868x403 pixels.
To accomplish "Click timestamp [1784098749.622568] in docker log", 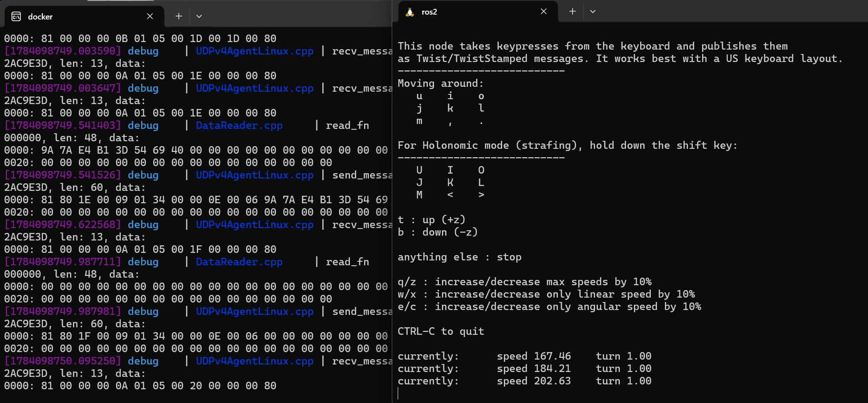I will click(x=63, y=225).
